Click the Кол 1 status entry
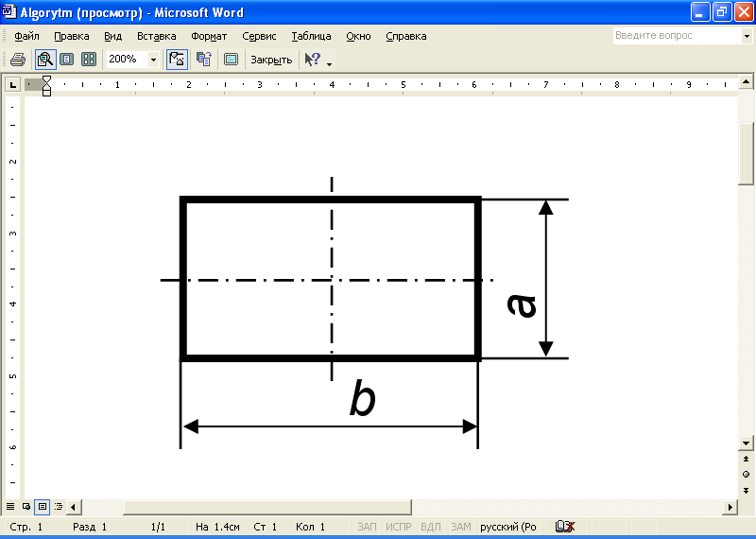This screenshot has width=756, height=539. [x=310, y=527]
